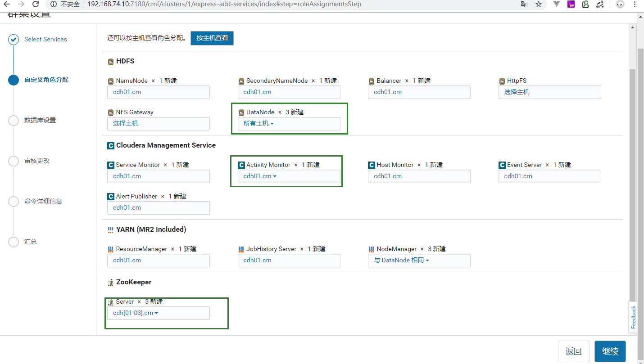Select the 汇总 step
Image resolution: width=644 pixels, height=364 pixels.
[x=31, y=242]
